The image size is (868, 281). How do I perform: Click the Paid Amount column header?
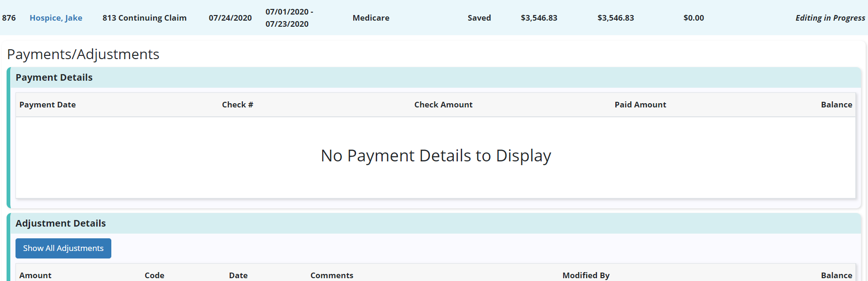coord(640,105)
